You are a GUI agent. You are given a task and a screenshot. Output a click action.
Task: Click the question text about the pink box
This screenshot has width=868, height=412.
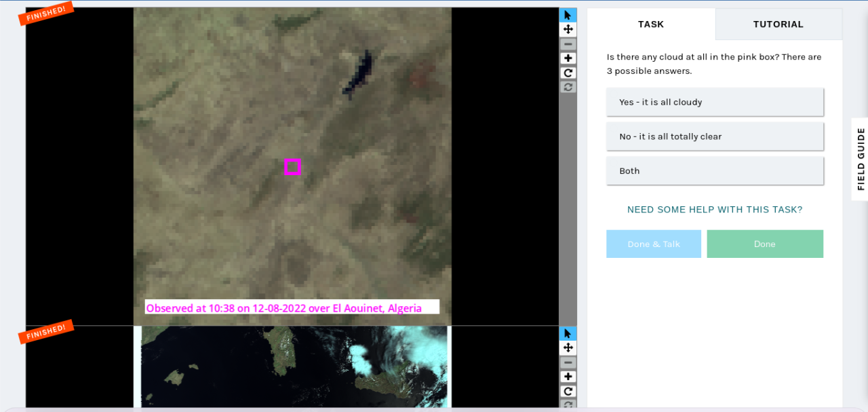click(x=714, y=64)
